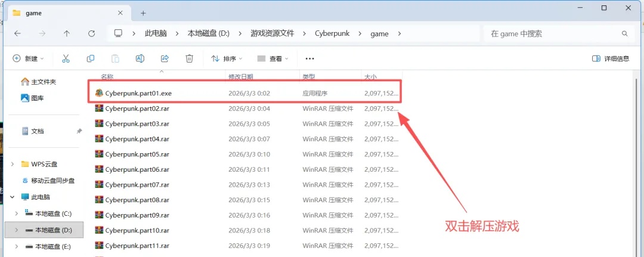Click the Cyberpunk.part05.rar archive icon

coord(99,154)
